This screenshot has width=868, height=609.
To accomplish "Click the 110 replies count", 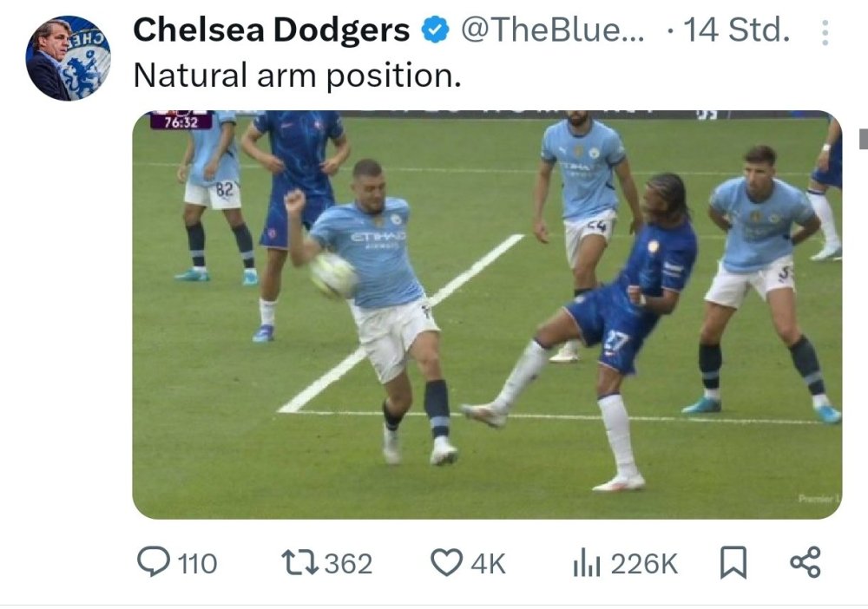I will click(197, 564).
